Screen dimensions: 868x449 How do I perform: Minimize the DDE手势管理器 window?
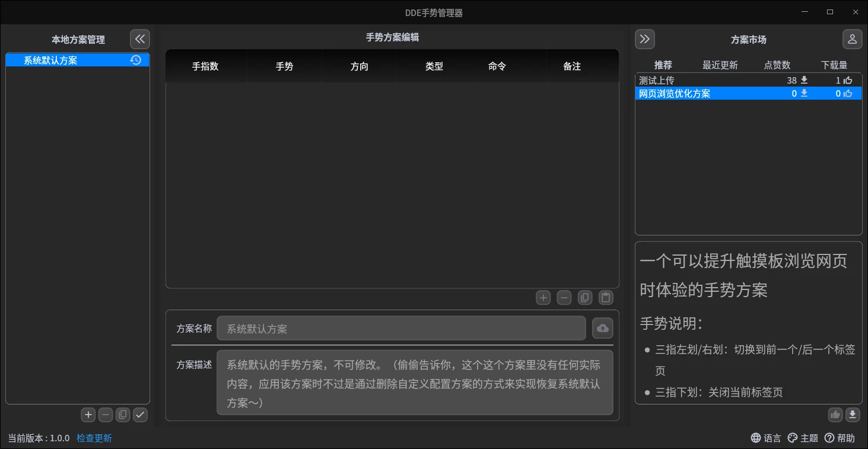tap(805, 12)
